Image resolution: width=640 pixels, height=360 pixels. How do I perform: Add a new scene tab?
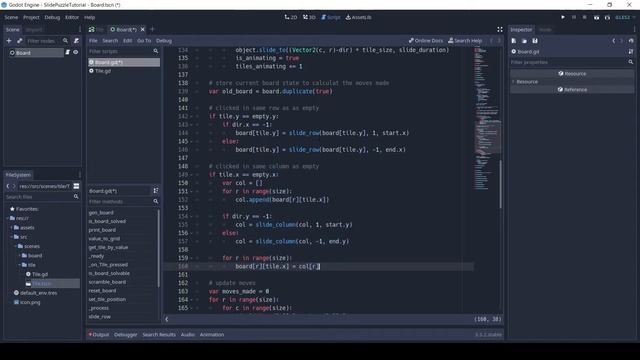click(x=152, y=29)
